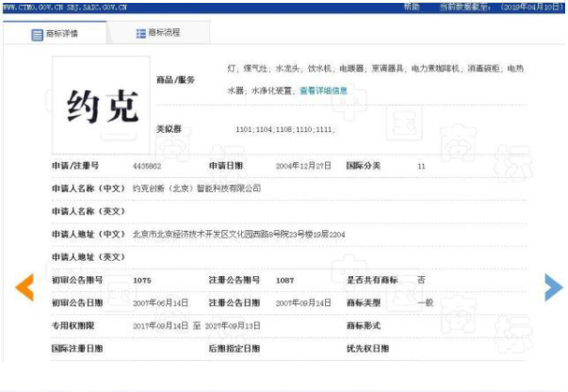Select registration announcement date 2007年09月14日
568x392 pixels.
click(x=303, y=302)
